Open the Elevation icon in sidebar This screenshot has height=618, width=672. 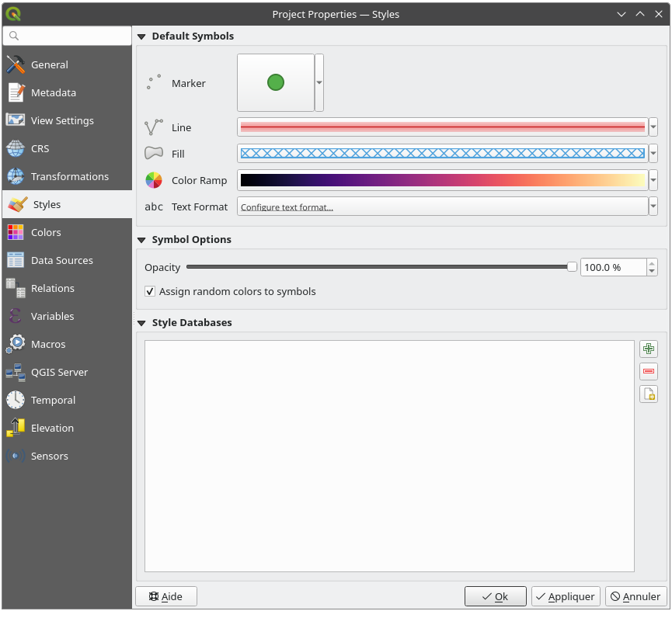tap(16, 429)
